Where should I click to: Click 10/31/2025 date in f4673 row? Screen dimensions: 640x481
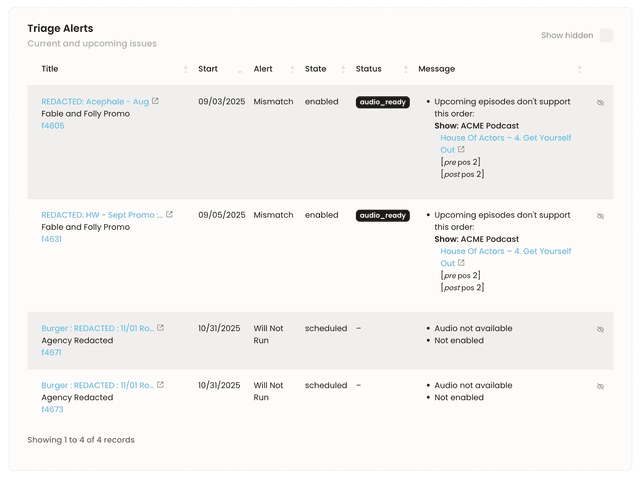219,386
